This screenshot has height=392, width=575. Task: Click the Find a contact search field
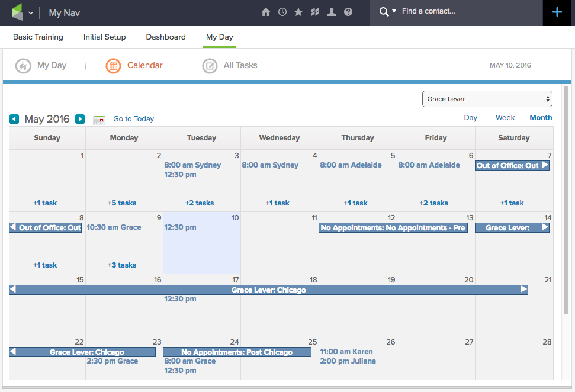point(468,12)
